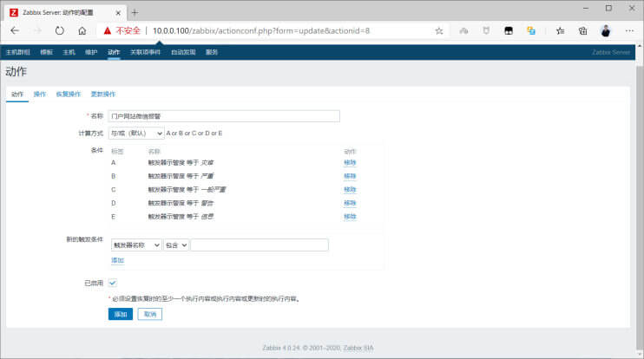Viewport: 644px width, 359px height.
Task: Remove condition C (一般严重)
Action: coord(350,190)
